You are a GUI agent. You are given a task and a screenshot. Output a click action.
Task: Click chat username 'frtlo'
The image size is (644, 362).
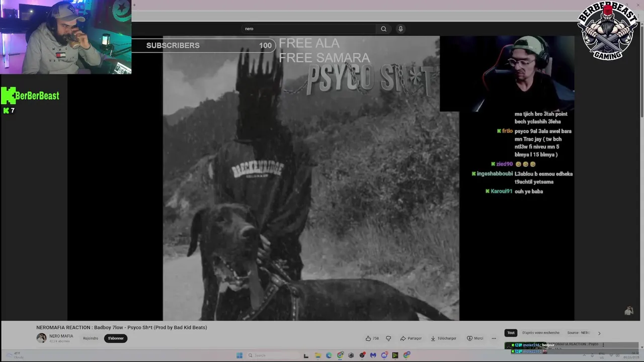pyautogui.click(x=507, y=131)
